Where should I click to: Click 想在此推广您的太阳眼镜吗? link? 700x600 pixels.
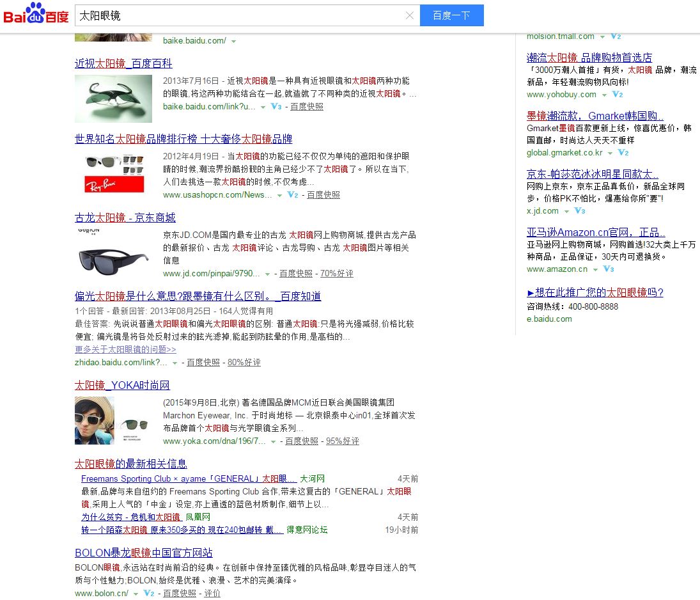point(595,292)
